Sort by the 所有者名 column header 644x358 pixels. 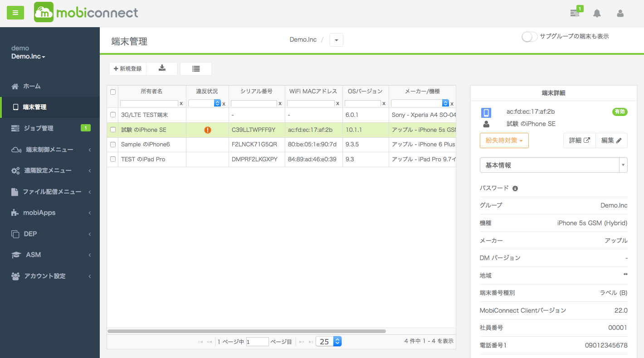pos(151,92)
